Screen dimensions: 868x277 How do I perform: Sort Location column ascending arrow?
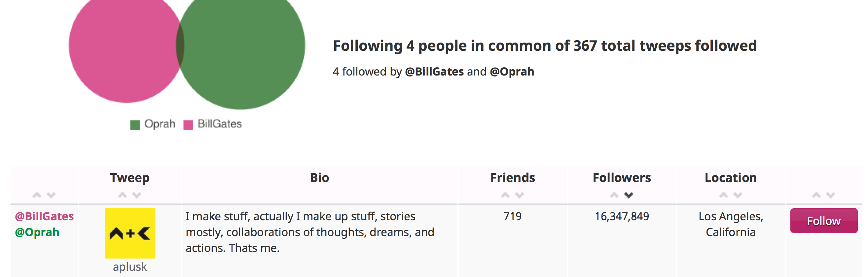(x=723, y=195)
